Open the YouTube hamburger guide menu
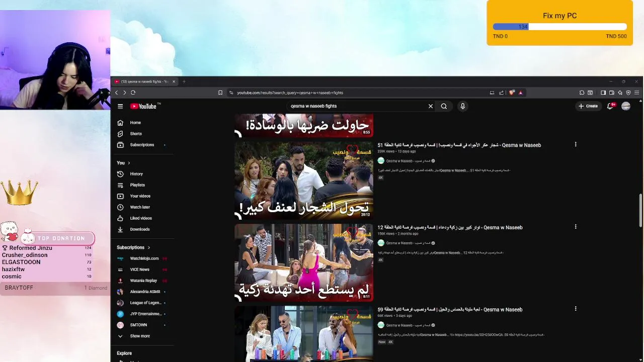Viewport: 644px width, 362px height. pyautogui.click(x=120, y=106)
